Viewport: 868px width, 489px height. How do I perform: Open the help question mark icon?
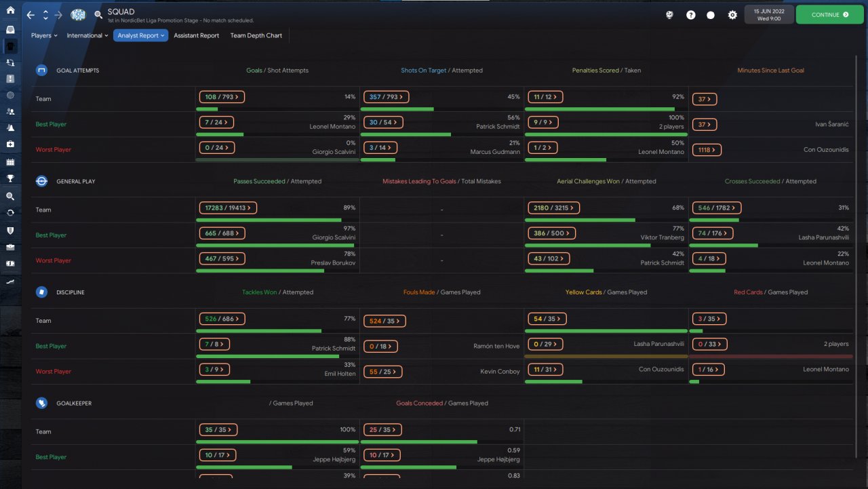point(690,15)
